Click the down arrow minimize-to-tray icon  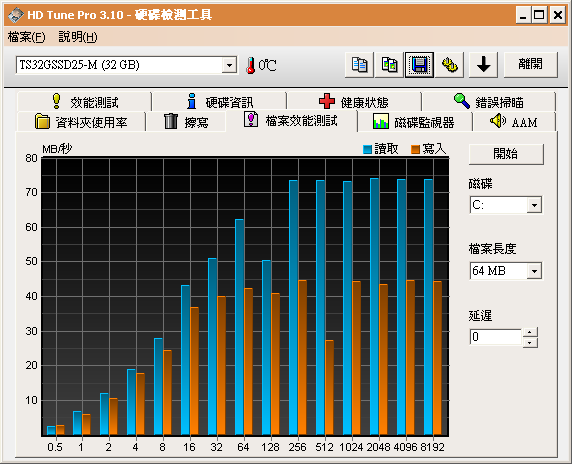click(483, 65)
